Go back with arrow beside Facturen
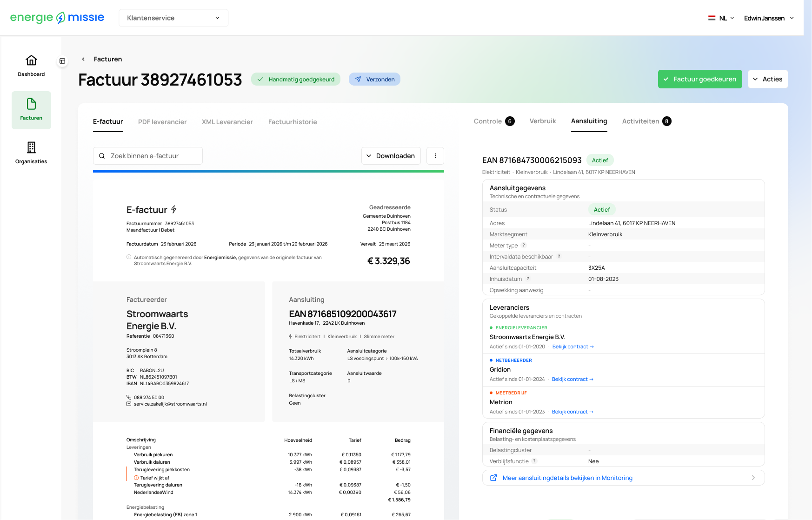812x520 pixels. pos(83,59)
